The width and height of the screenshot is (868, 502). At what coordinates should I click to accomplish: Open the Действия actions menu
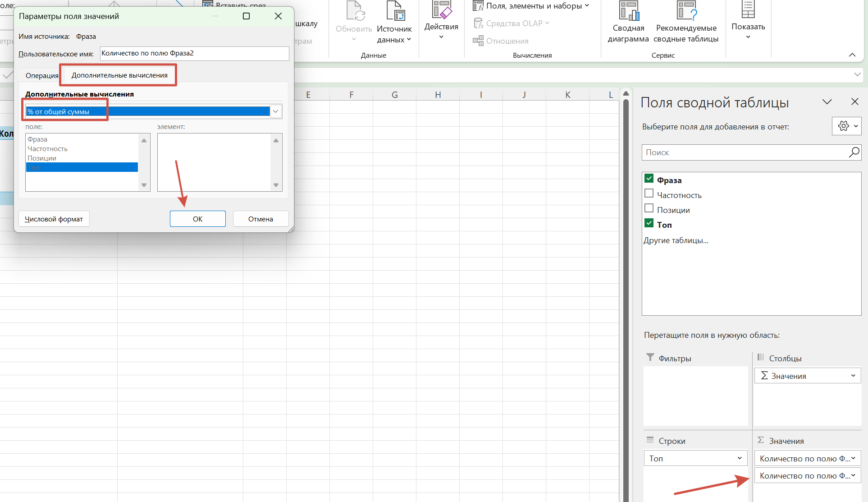pos(441,20)
